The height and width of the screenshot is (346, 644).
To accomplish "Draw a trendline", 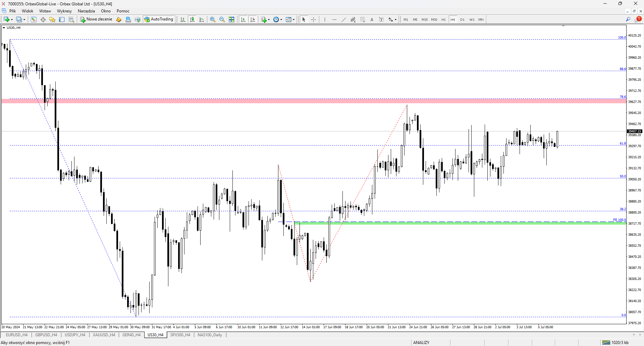I will click(x=343, y=19).
